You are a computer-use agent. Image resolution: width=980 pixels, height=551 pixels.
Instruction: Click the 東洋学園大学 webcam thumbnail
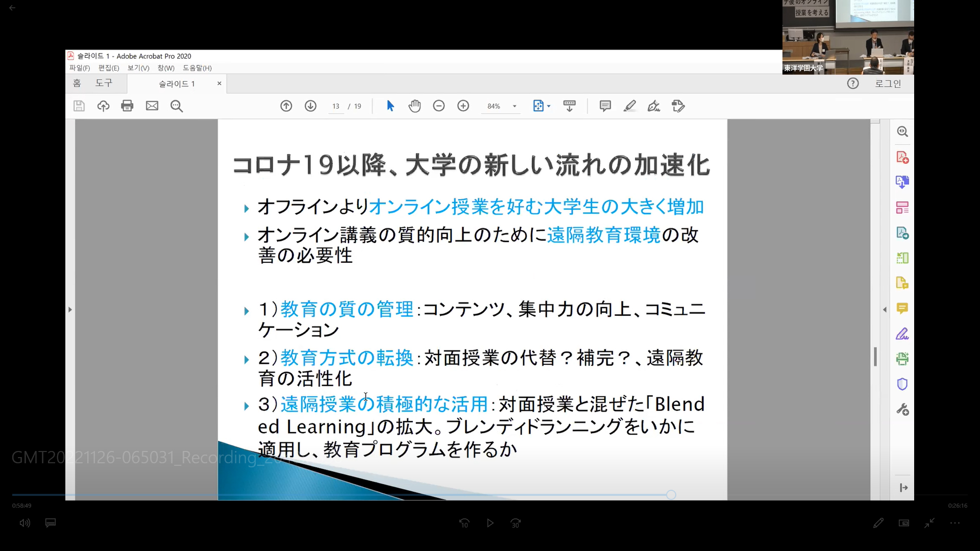(x=848, y=37)
